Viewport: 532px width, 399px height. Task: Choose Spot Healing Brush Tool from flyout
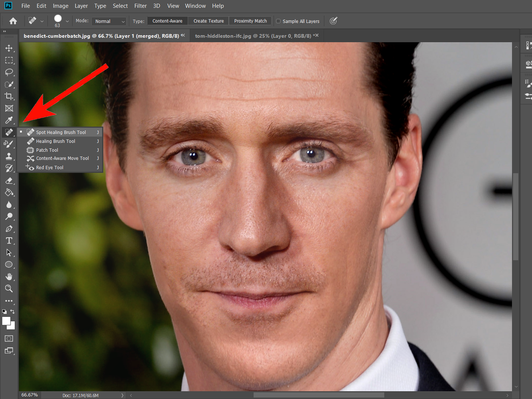(x=60, y=132)
